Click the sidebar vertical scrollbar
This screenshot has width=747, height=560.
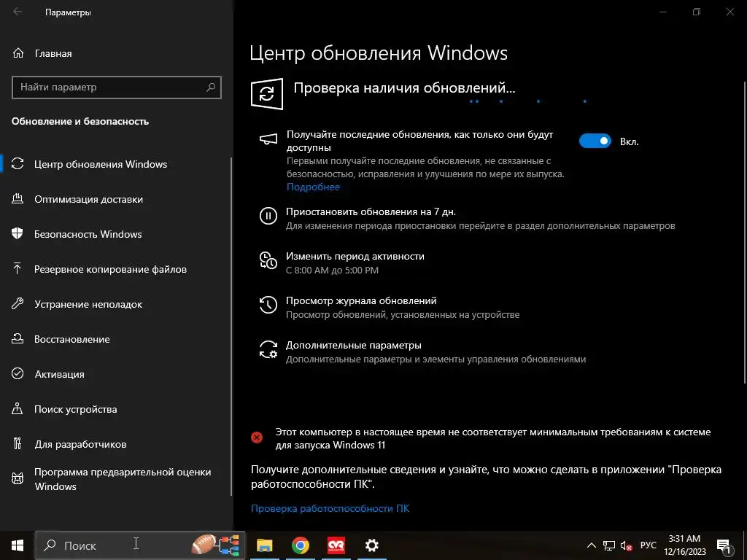tap(231, 326)
